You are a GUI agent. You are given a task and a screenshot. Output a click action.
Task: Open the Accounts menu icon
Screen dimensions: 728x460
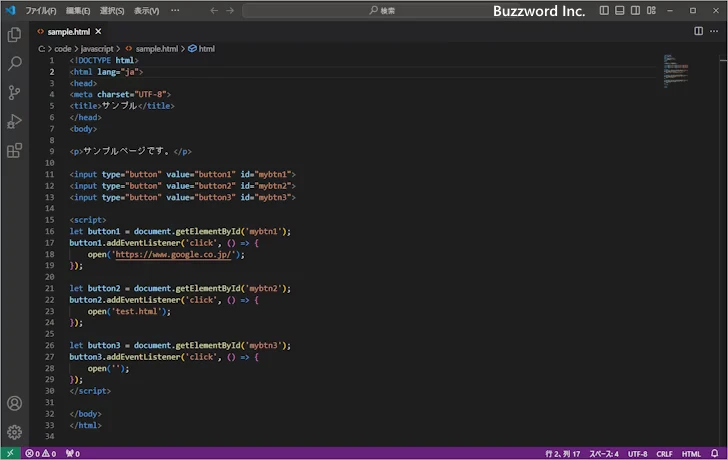pyautogui.click(x=14, y=404)
